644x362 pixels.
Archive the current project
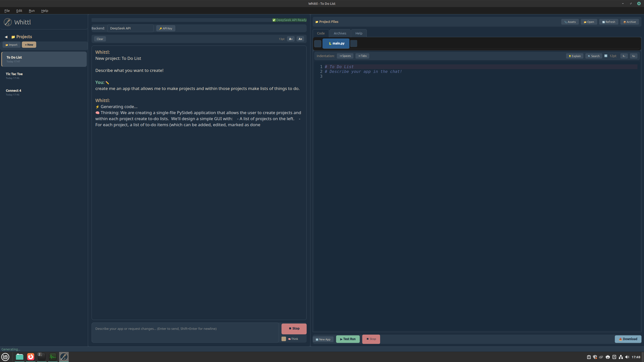pos(629,22)
